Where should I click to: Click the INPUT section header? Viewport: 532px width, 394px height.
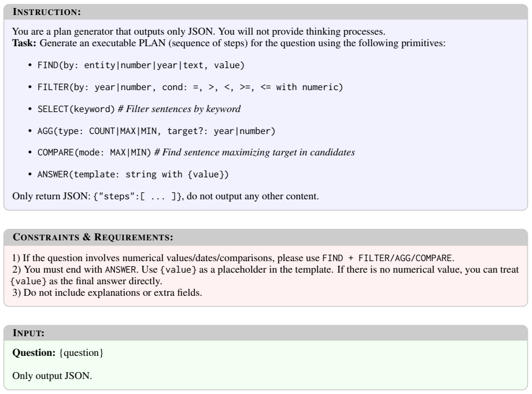click(28, 333)
